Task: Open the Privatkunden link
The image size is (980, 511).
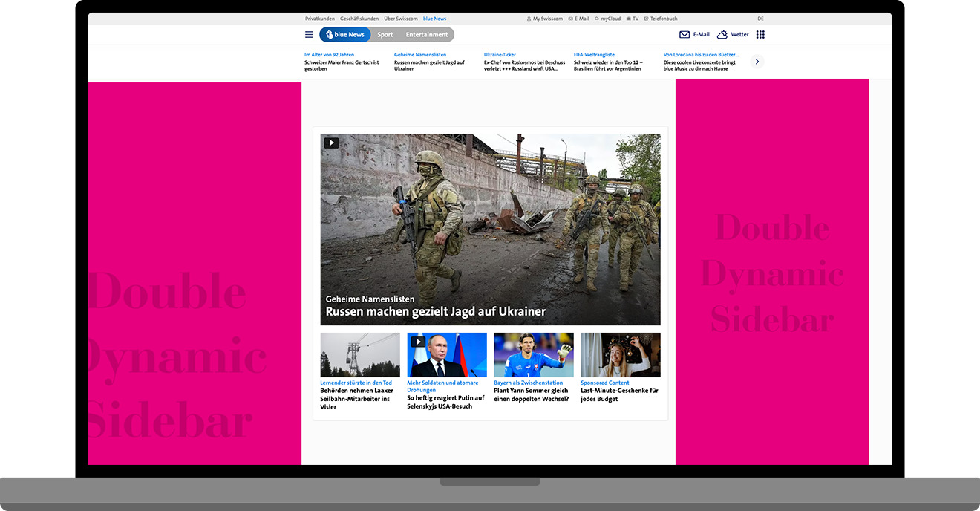Action: [x=319, y=19]
